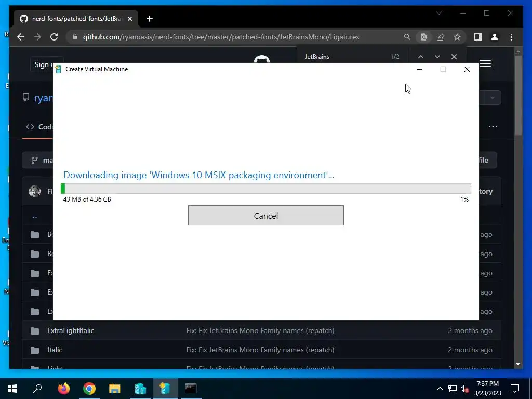532x399 pixels.
Task: Click the GitHub page vertical scrollbar
Action: point(518,95)
